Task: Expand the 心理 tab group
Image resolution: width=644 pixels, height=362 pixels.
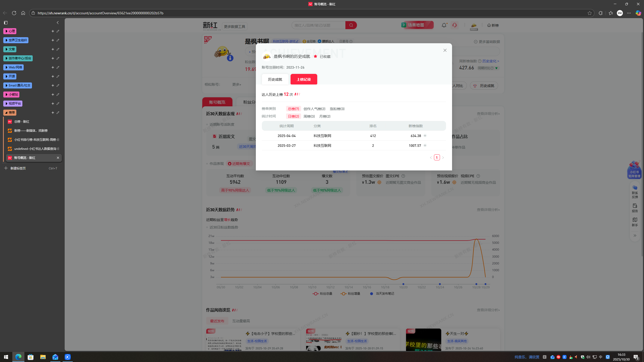Action: [x=10, y=31]
